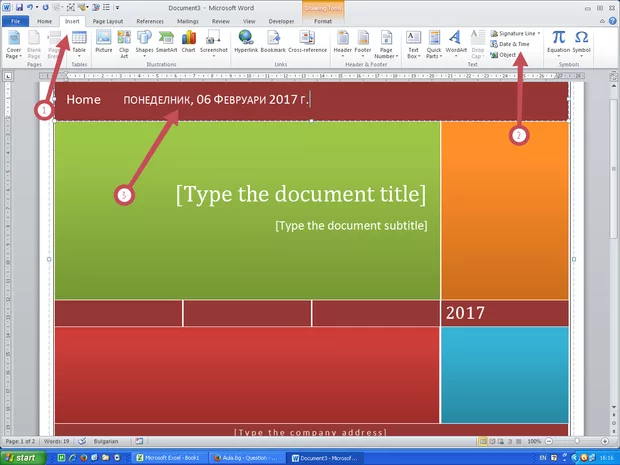
Task: Insert a Chart
Action: point(189,42)
